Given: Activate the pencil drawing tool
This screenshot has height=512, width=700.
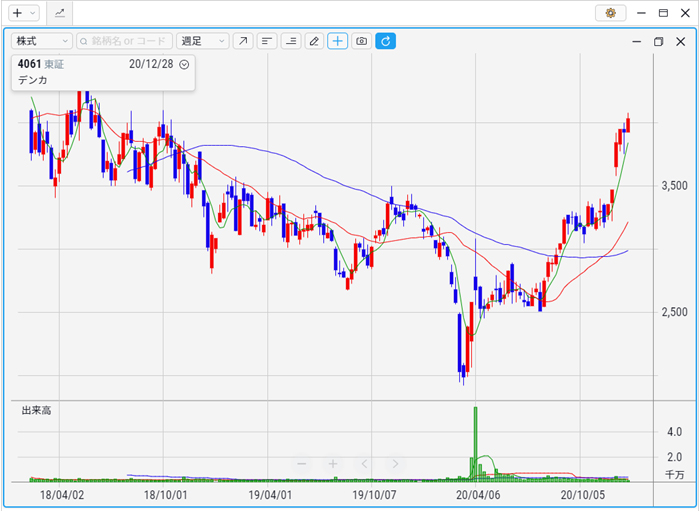Looking at the screenshot, I should click(315, 41).
